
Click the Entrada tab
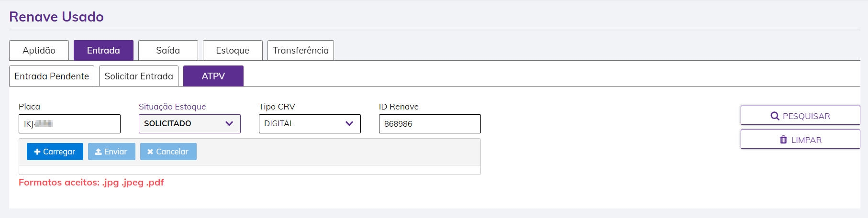click(103, 50)
